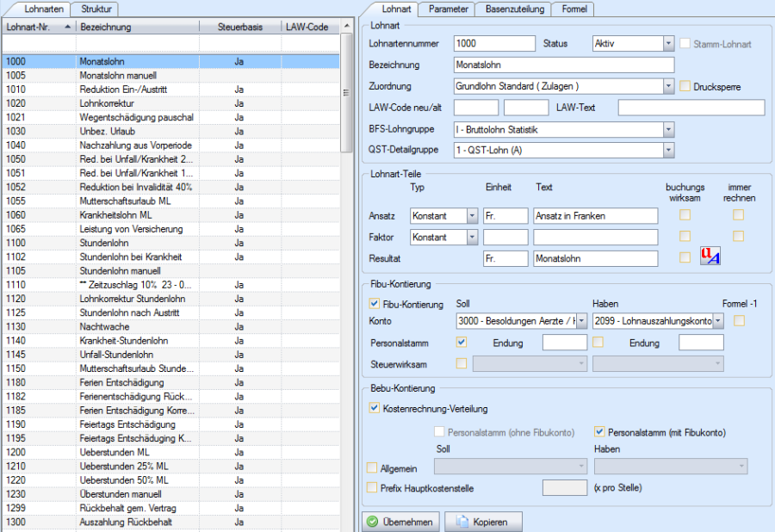Uncheck Personalstamm Soll checkbox
775x532 pixels.
462,342
